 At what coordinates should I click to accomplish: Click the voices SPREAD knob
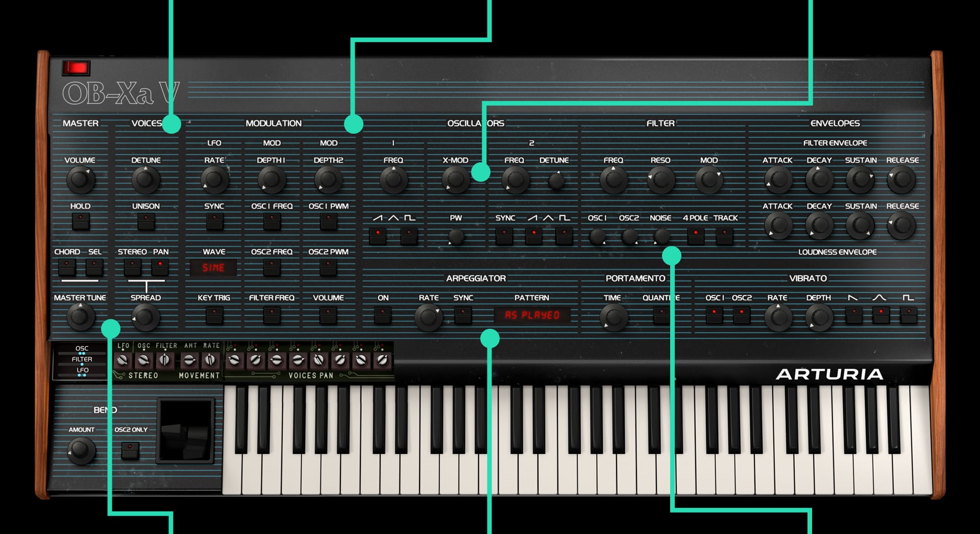click(146, 317)
